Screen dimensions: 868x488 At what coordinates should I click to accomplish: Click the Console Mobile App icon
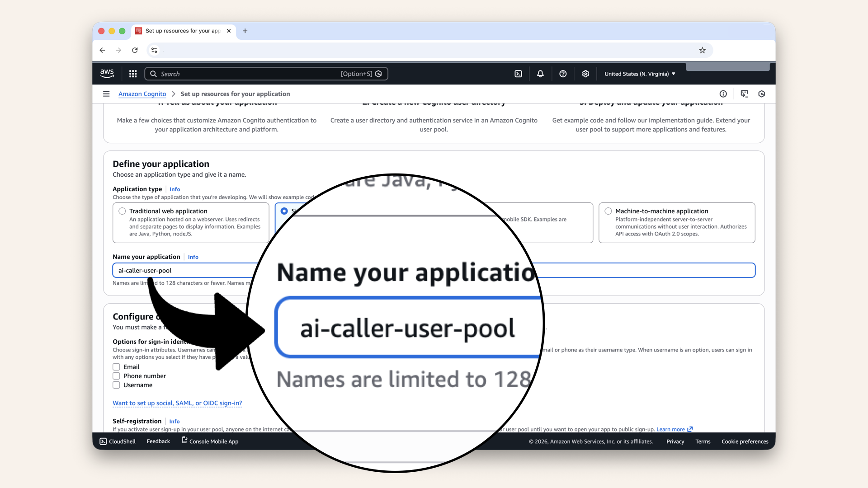pyautogui.click(x=184, y=441)
